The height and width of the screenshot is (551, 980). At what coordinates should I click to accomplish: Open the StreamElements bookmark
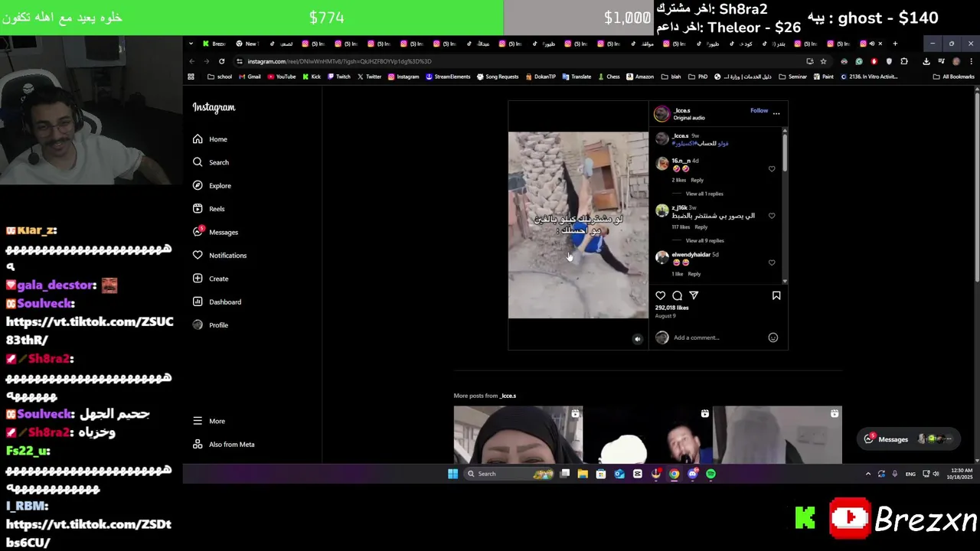tap(448, 77)
